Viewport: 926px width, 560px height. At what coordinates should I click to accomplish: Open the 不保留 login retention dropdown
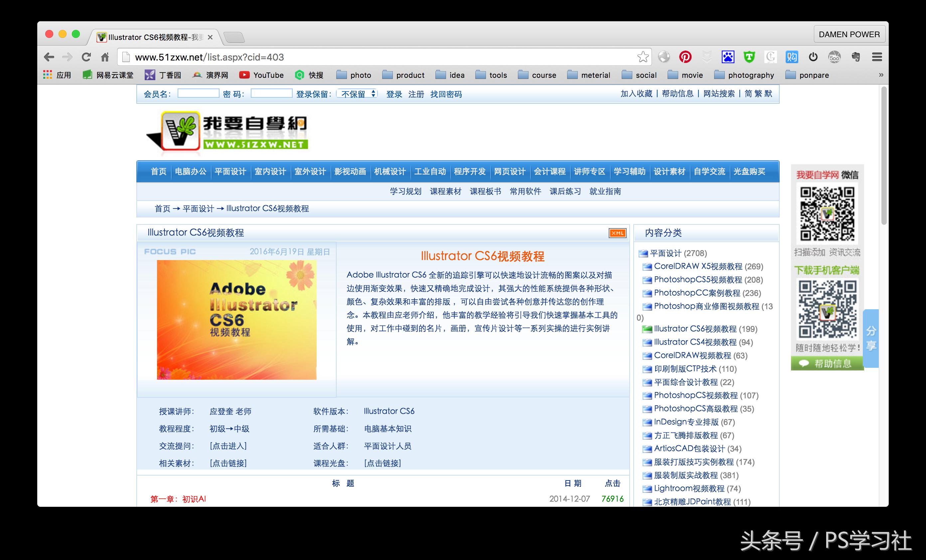click(x=356, y=93)
